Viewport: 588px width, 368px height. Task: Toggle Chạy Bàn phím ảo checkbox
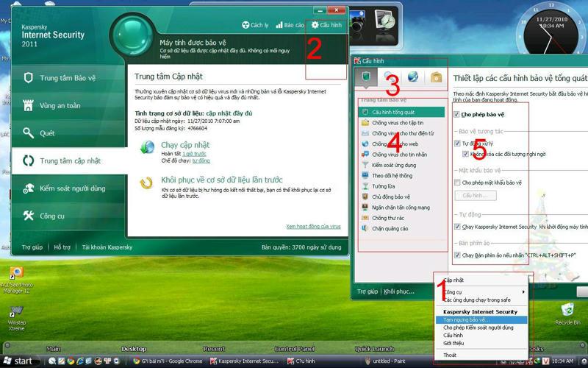(457, 255)
